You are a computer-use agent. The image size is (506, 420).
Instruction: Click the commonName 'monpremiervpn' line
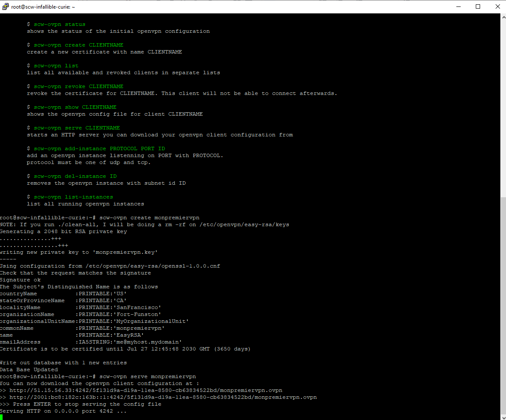click(x=82, y=328)
